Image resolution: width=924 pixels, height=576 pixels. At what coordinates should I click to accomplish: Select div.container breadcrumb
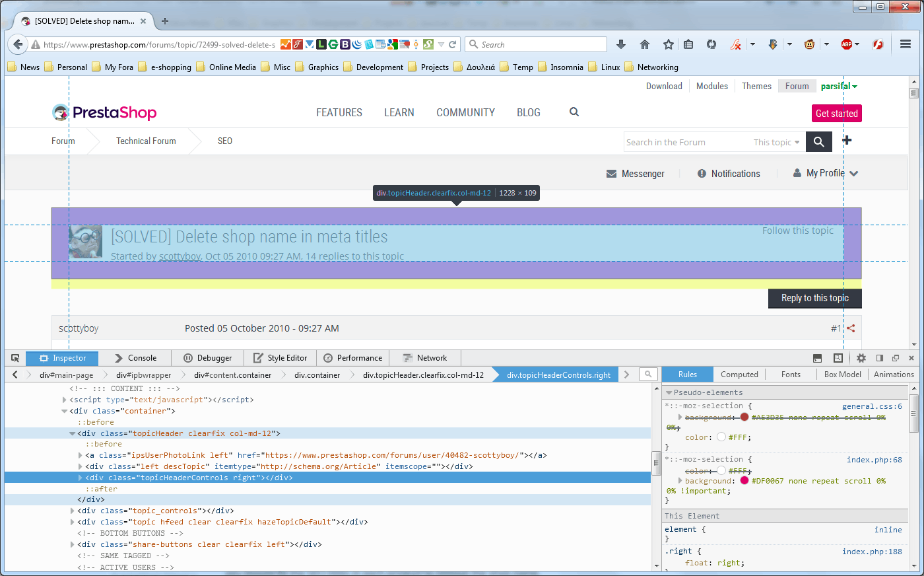(317, 375)
